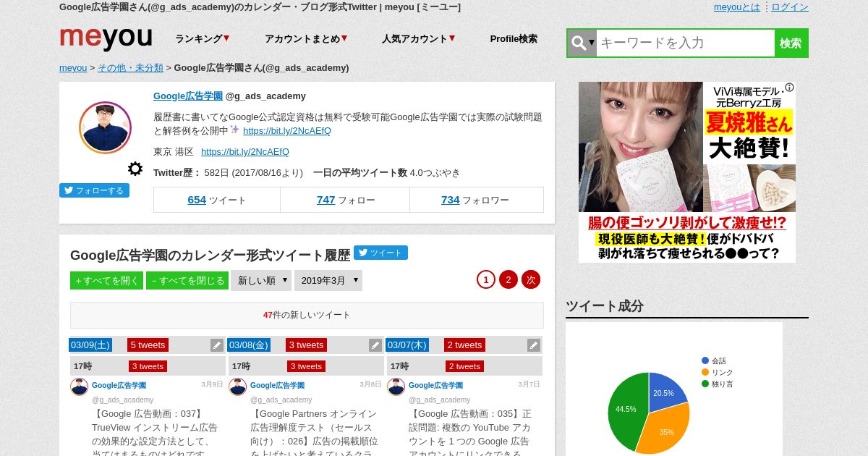Open the Google広告学園 name in the 3月9日 tweet

pyautogui.click(x=119, y=386)
